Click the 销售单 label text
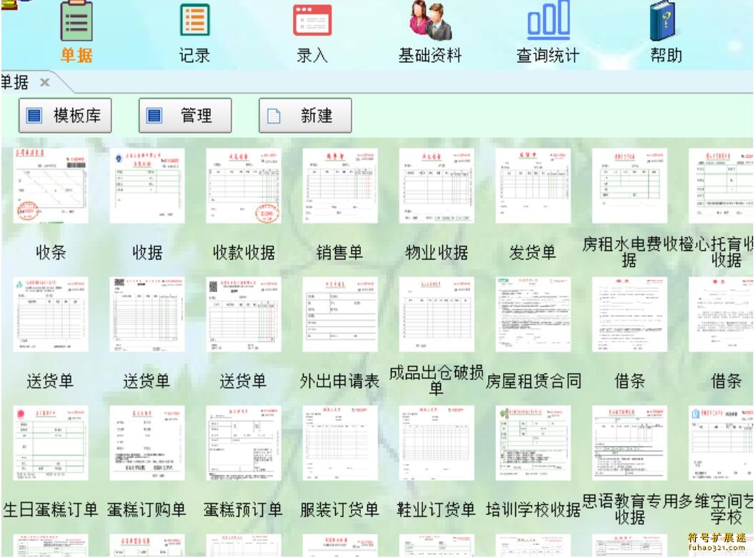Screen dimensions: 756x558 tap(339, 252)
